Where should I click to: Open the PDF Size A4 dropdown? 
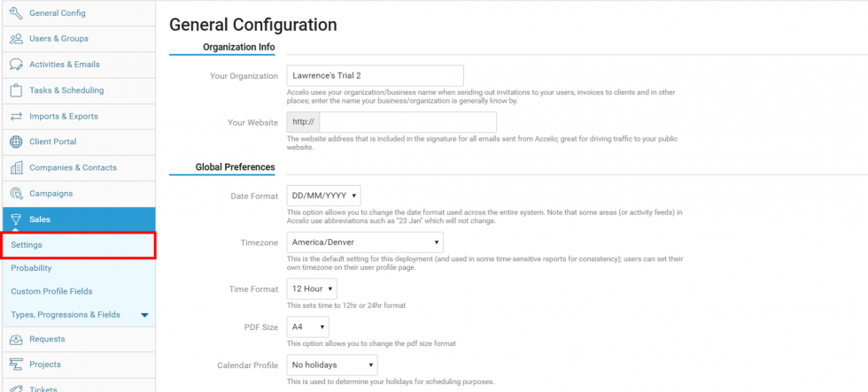(x=307, y=327)
